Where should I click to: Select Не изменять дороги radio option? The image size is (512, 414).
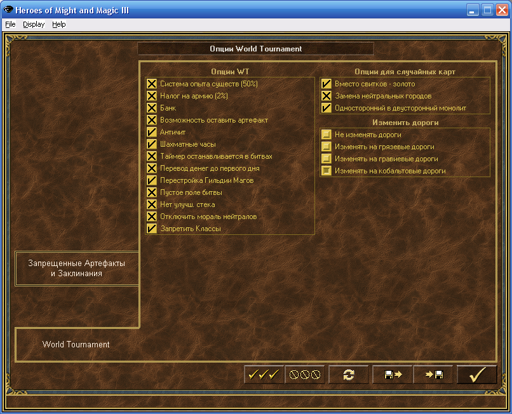coord(326,135)
